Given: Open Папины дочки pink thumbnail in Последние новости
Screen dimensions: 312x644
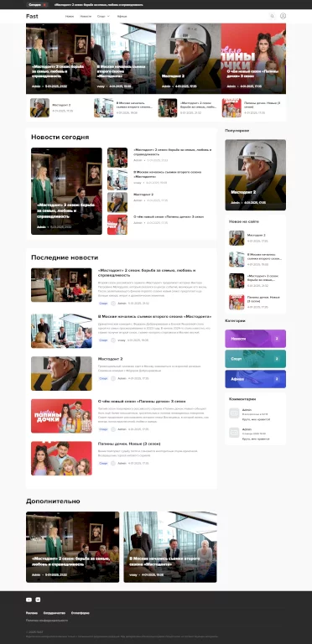Looking at the screenshot, I should pyautogui.click(x=61, y=416).
